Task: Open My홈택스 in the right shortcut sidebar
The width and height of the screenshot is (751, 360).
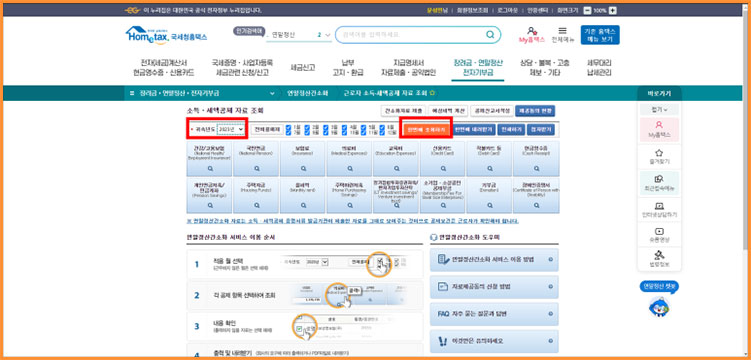Action: coord(659,129)
